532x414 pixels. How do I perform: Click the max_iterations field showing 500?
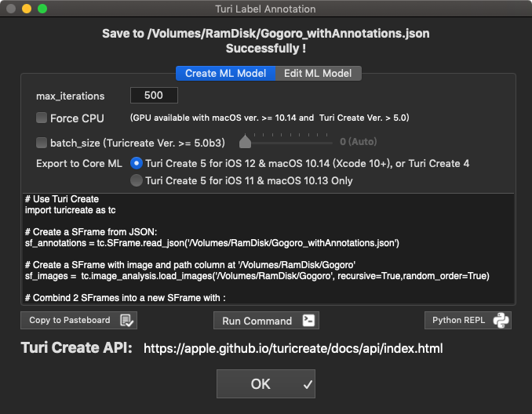tap(154, 96)
